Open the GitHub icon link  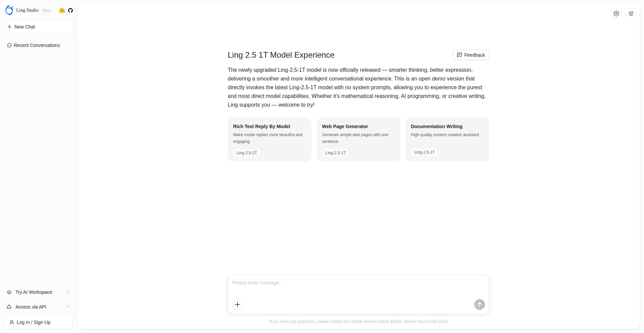point(70,10)
